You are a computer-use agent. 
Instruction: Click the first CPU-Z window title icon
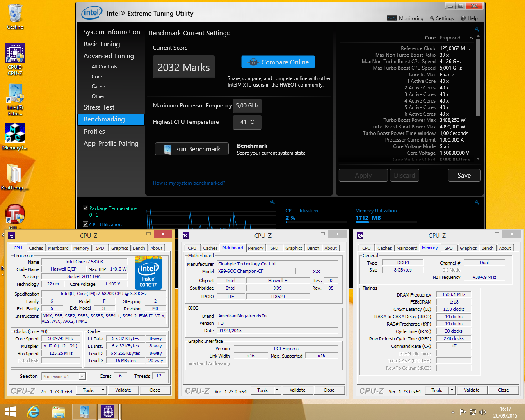coord(11,235)
